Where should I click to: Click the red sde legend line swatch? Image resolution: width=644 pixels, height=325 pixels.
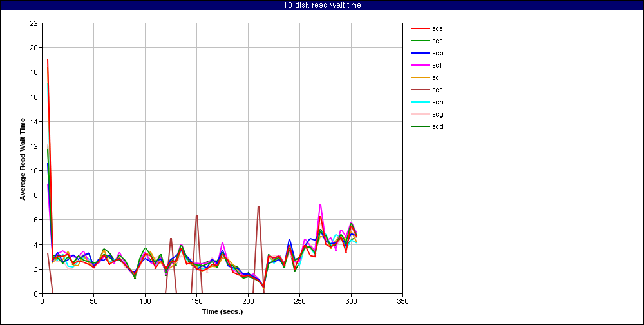click(420, 29)
